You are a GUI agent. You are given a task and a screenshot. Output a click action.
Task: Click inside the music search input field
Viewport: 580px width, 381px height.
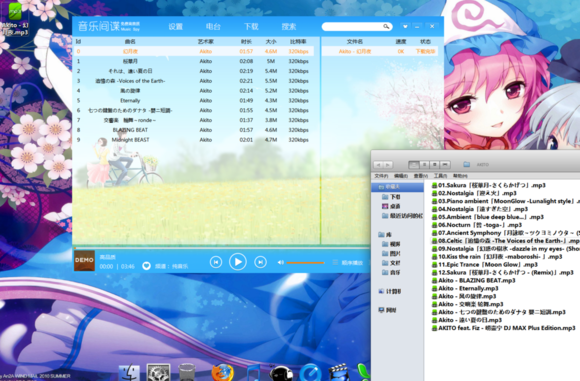coord(352,27)
